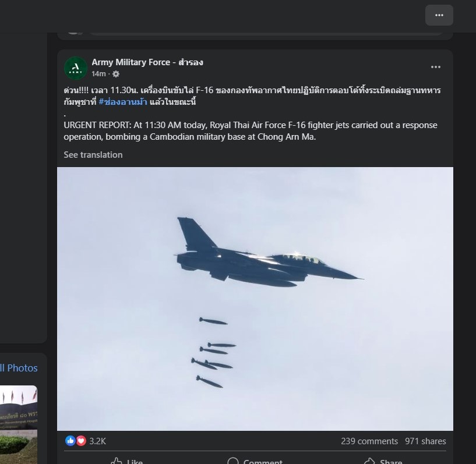The image size is (476, 464).
Task: Click the thumbs-up Like button icon
Action: coord(117,461)
